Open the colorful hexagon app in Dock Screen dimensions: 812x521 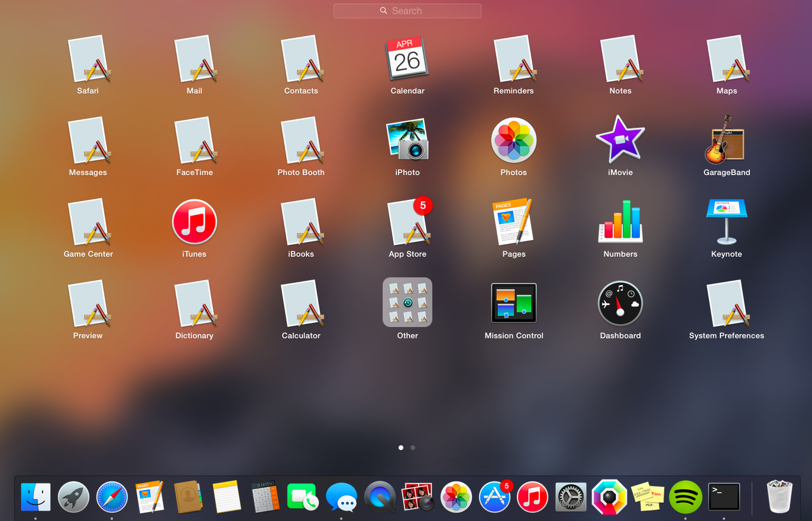(610, 497)
